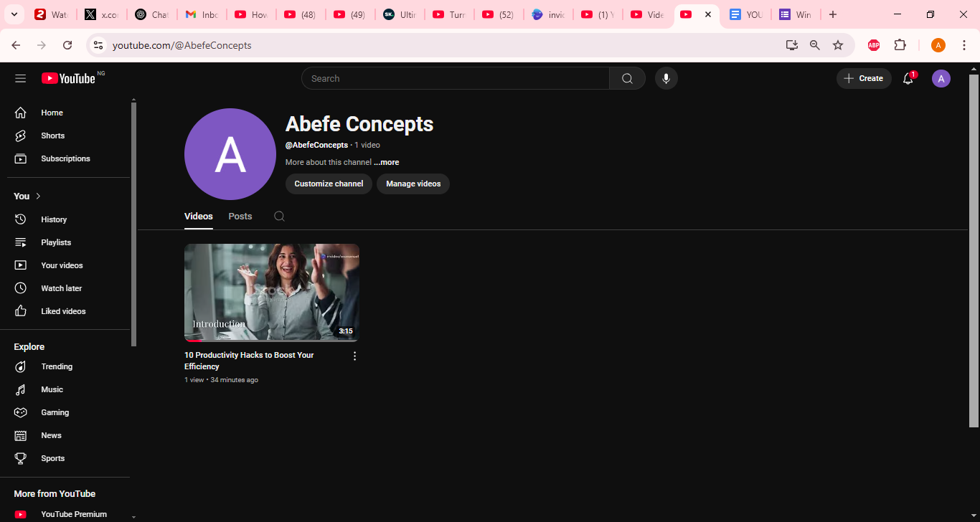
Task: Click the browser address bar URL
Action: [x=182, y=45]
